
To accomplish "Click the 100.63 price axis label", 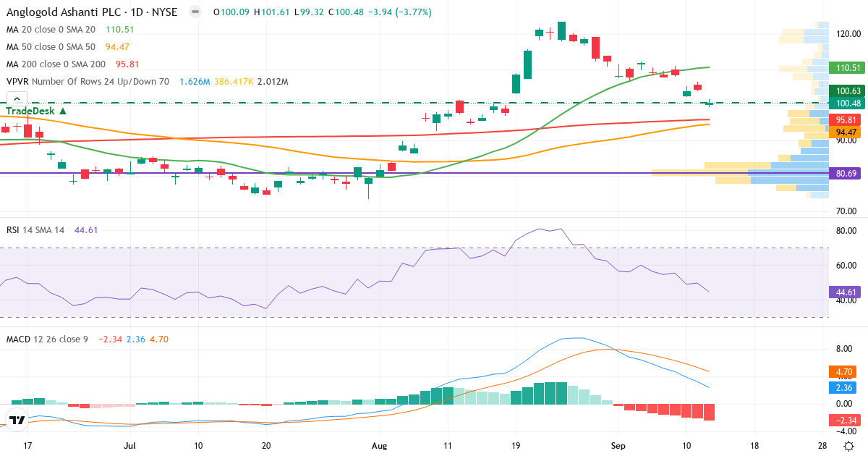I will 847,91.
